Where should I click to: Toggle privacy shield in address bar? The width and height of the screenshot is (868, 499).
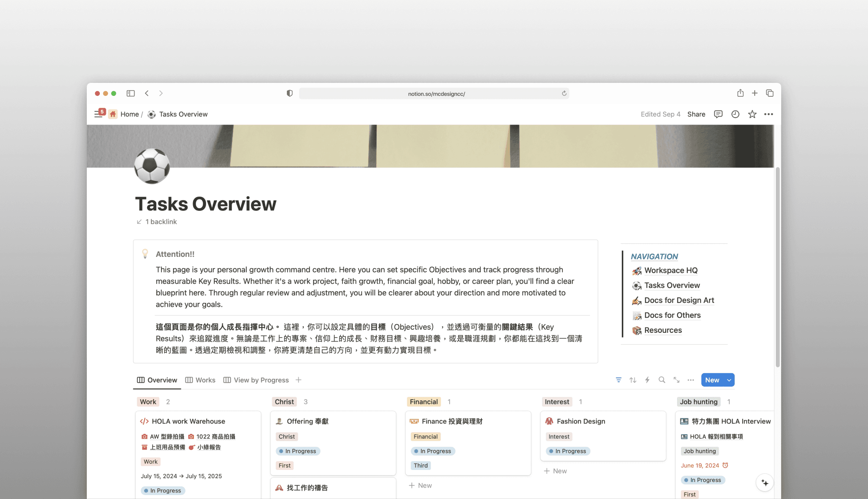click(289, 93)
